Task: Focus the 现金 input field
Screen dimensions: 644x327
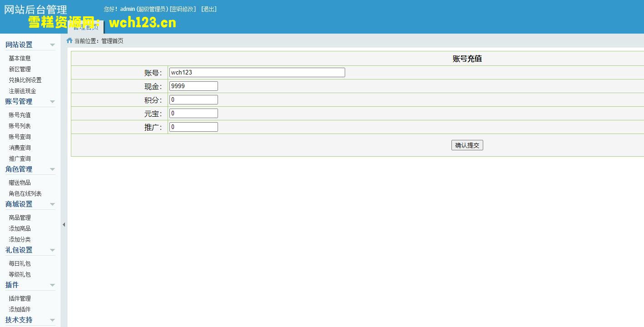Action: (193, 86)
